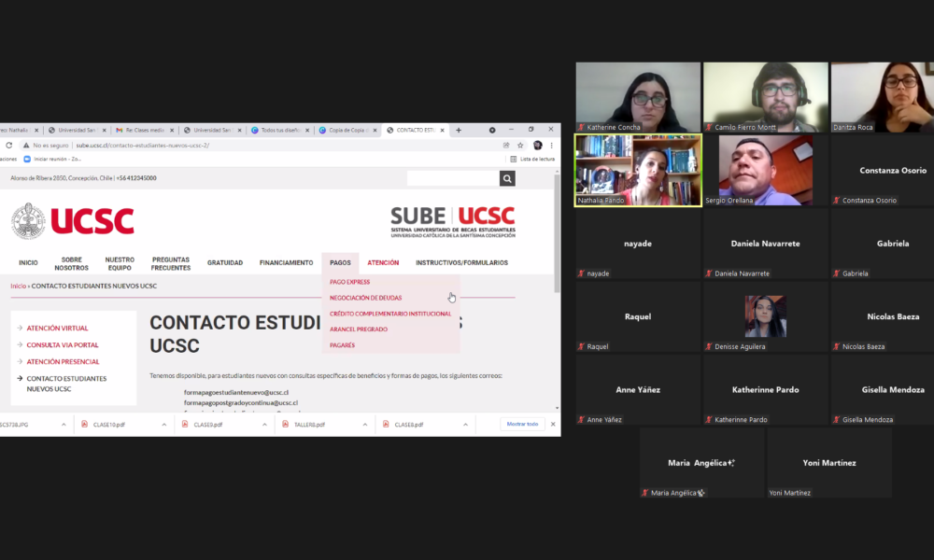This screenshot has height=560, width=934.
Task: Click 'Mostrar todo' downloads button
Action: point(522,425)
